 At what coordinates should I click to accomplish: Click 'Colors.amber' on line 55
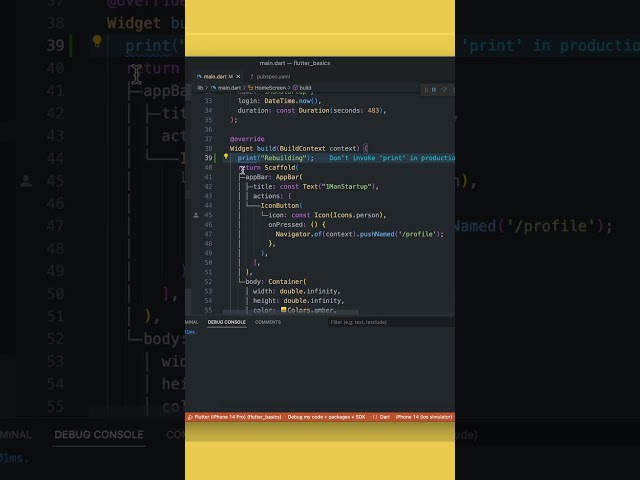pyautogui.click(x=311, y=310)
